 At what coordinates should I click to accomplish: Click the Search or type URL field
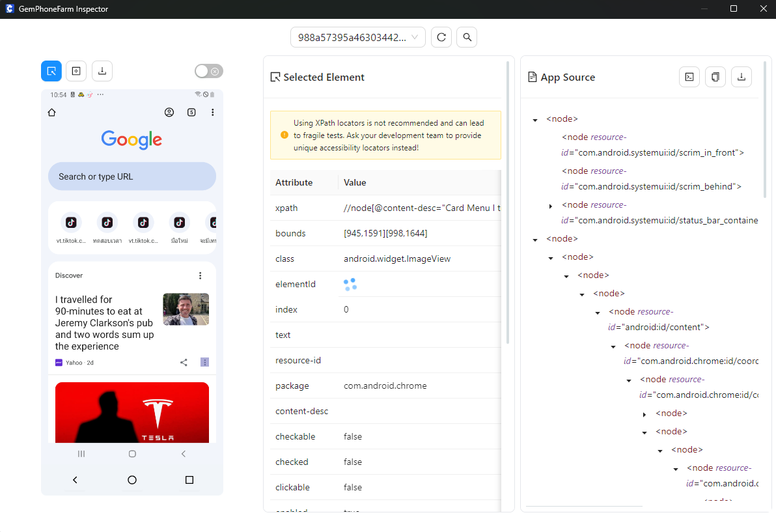132,176
